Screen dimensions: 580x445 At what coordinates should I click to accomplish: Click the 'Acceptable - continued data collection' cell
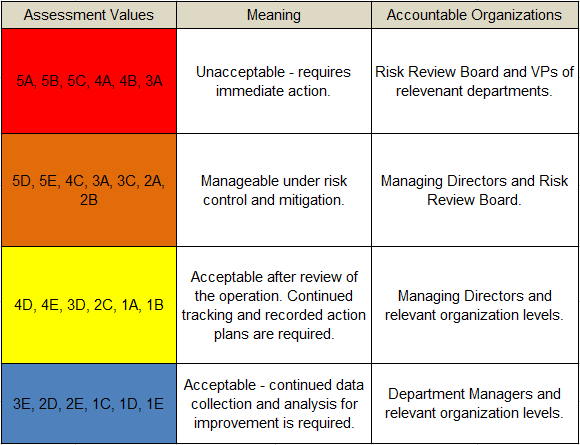[274, 404]
